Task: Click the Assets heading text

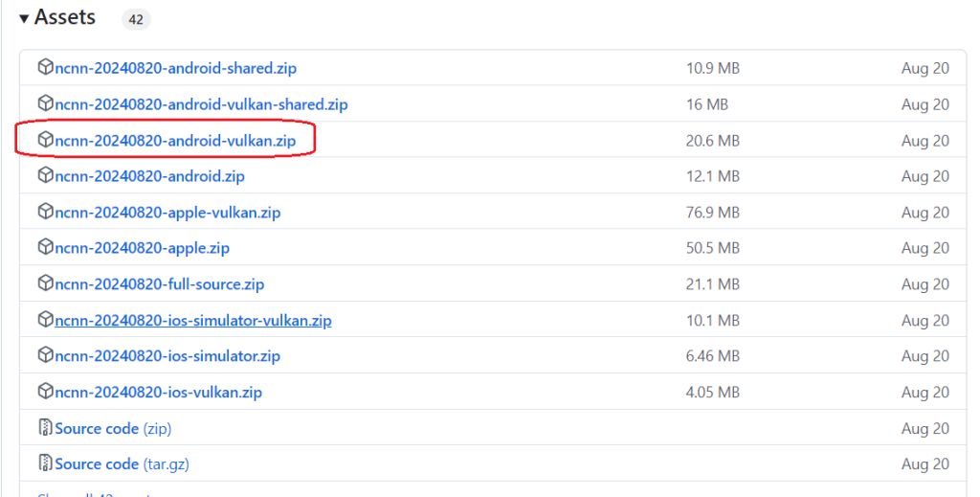Action: (65, 18)
